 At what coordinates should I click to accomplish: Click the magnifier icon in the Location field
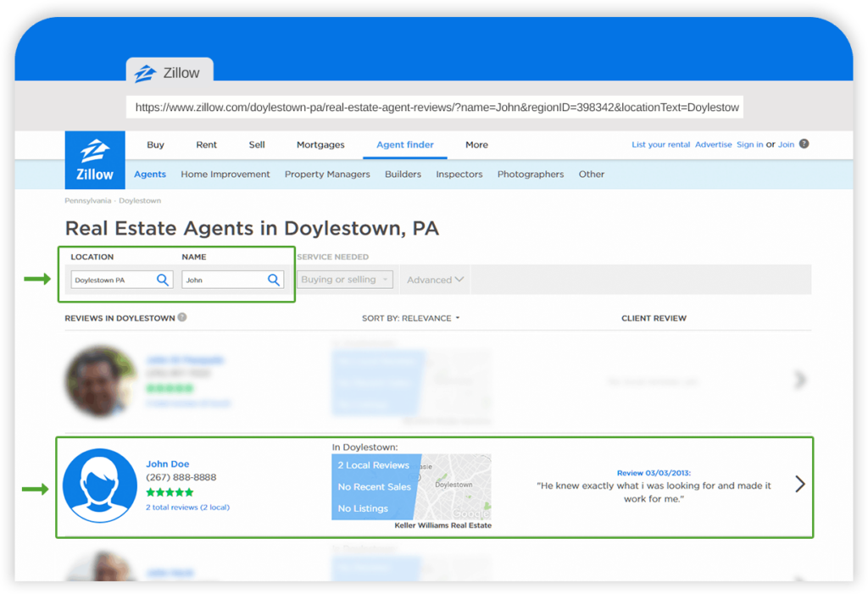tap(163, 280)
